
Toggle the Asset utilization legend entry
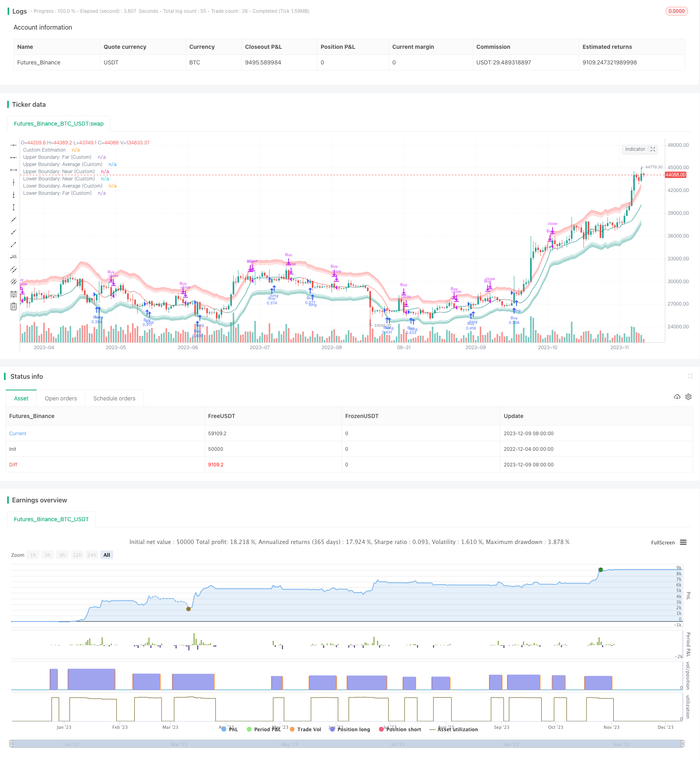(453, 729)
